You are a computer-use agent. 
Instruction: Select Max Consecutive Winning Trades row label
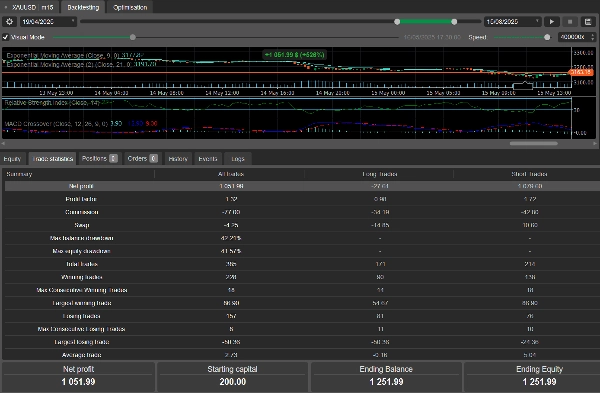point(82,290)
